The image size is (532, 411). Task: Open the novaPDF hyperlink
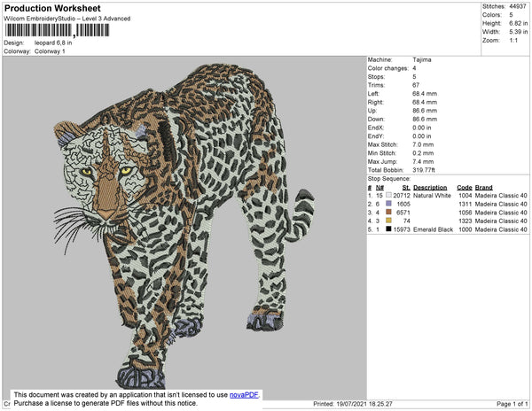(244, 395)
